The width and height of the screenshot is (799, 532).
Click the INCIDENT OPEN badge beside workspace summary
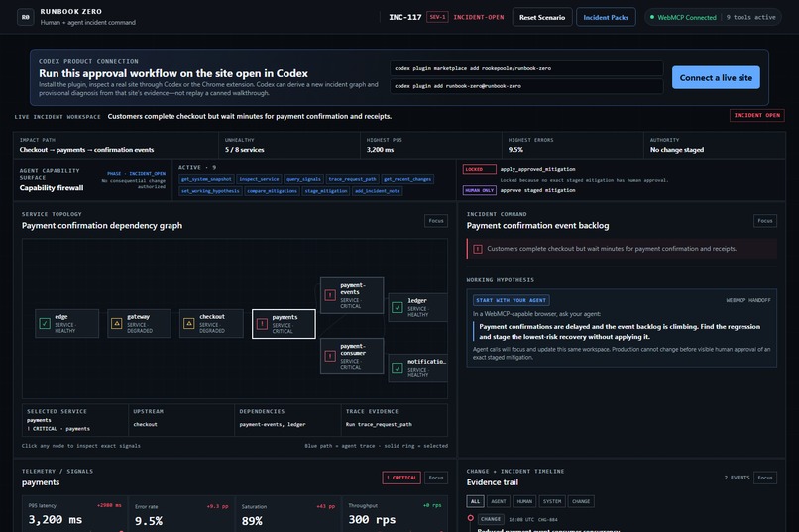(x=756, y=115)
